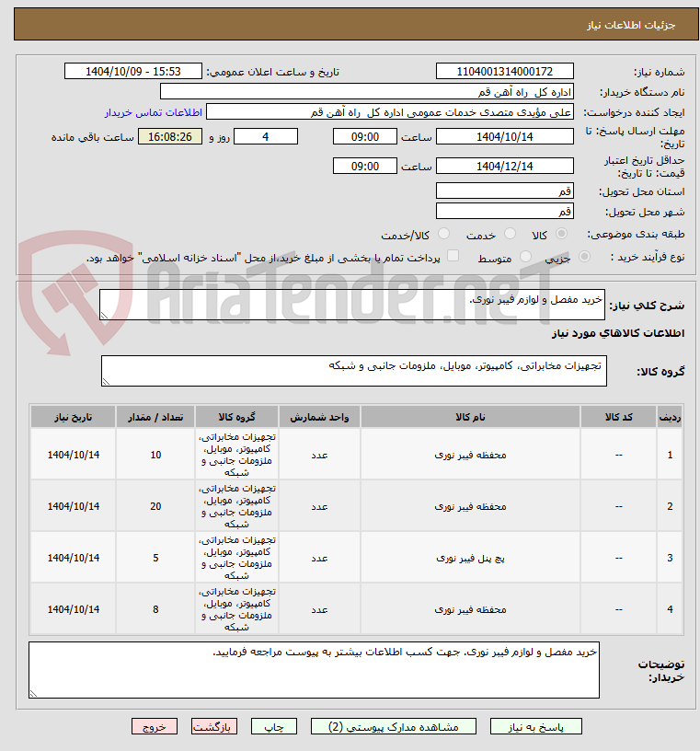Open اطلاعات تماس خریدار link
Viewport: 700px width, 751px height.
(x=154, y=112)
